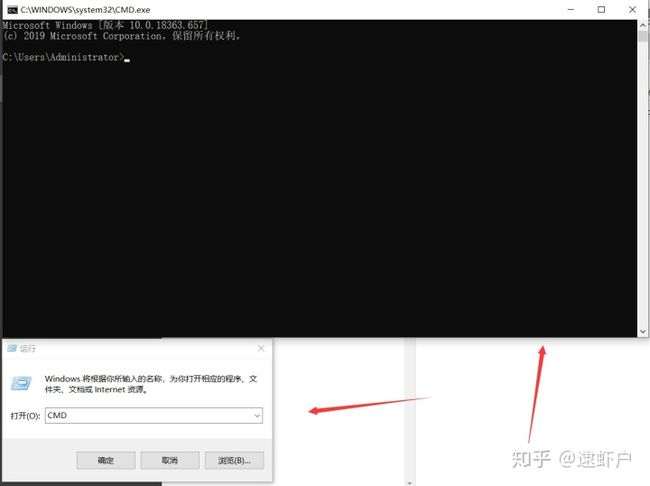The height and width of the screenshot is (486, 650).
Task: Click the CMD scrollbar up arrow
Action: (643, 25)
